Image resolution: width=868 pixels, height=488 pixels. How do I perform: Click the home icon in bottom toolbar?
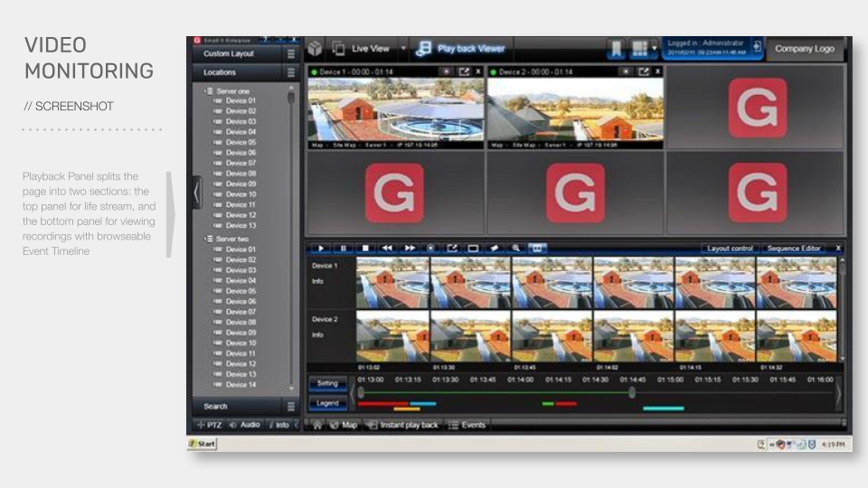[316, 425]
